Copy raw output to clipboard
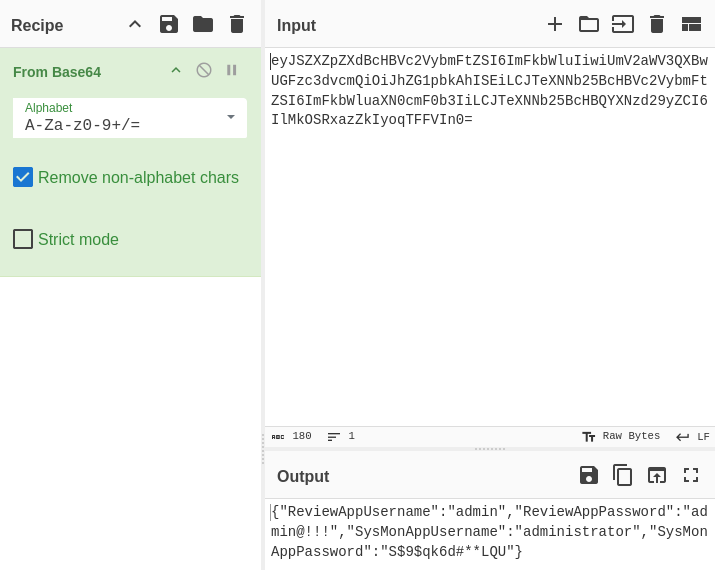The height and width of the screenshot is (570, 715). (x=622, y=475)
